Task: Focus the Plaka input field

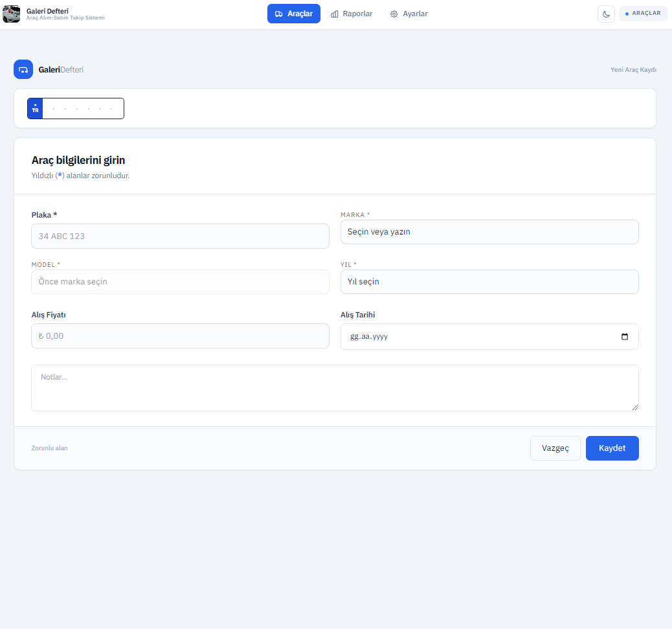Action: pyautogui.click(x=180, y=236)
